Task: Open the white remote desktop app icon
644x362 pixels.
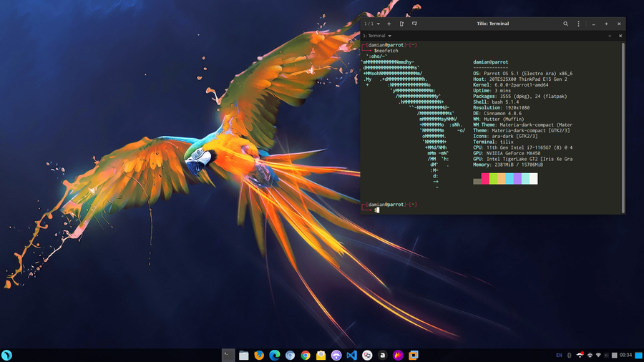Action: pos(367,355)
